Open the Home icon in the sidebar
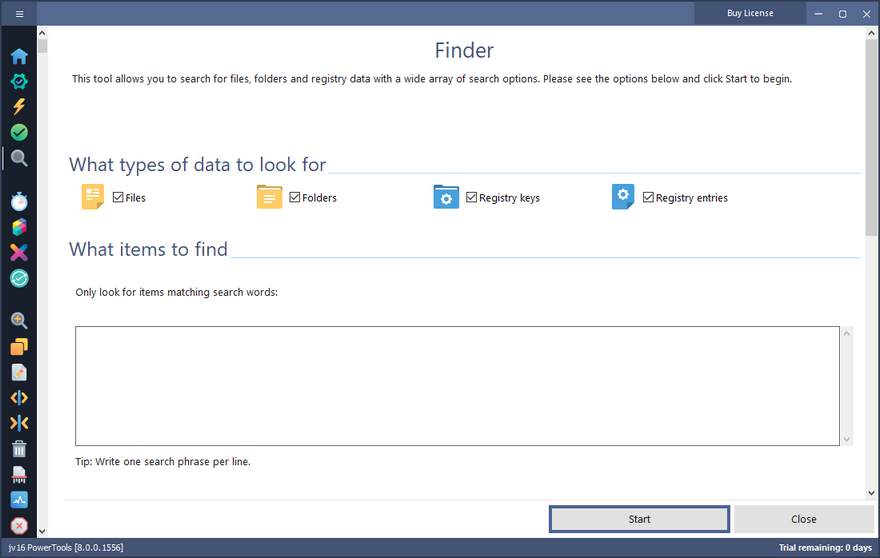 coord(19,56)
